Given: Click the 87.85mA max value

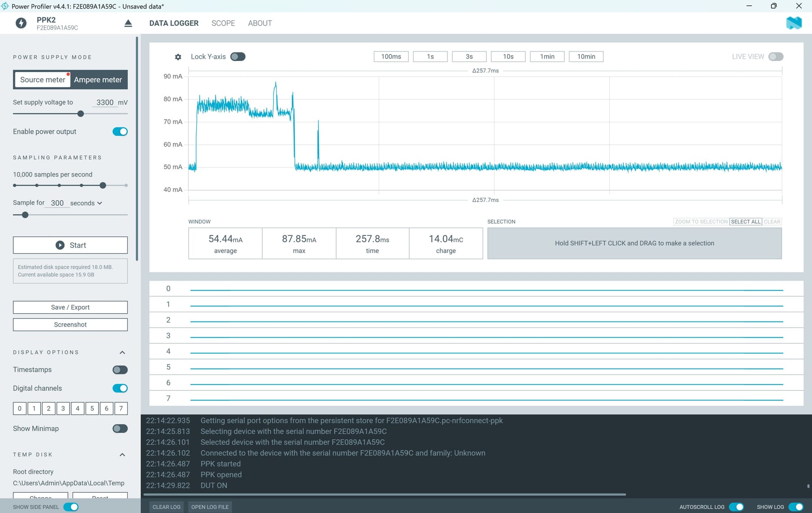Looking at the screenshot, I should click(x=299, y=239).
